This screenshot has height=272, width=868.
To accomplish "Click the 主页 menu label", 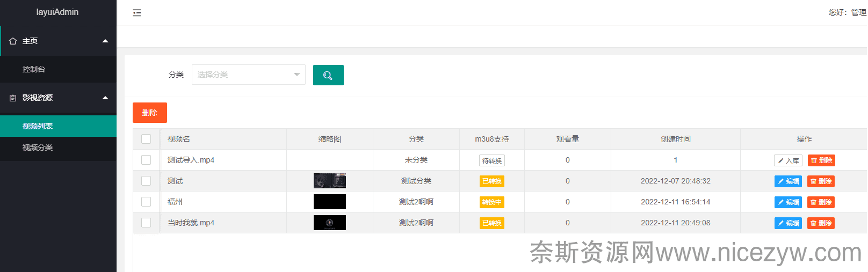I will tap(30, 41).
